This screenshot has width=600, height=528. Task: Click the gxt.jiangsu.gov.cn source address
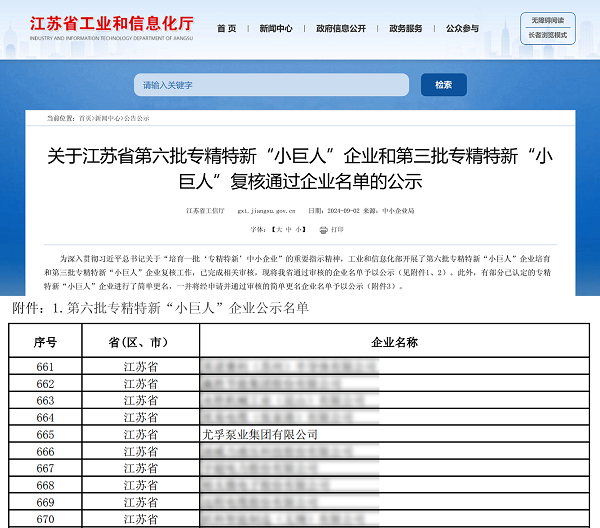(x=266, y=211)
